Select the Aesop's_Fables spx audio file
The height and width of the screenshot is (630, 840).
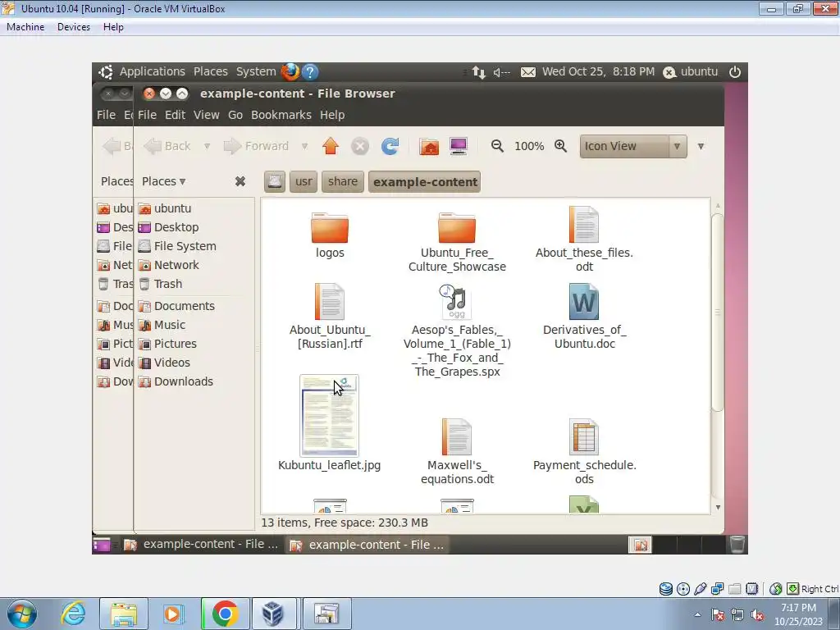(457, 331)
